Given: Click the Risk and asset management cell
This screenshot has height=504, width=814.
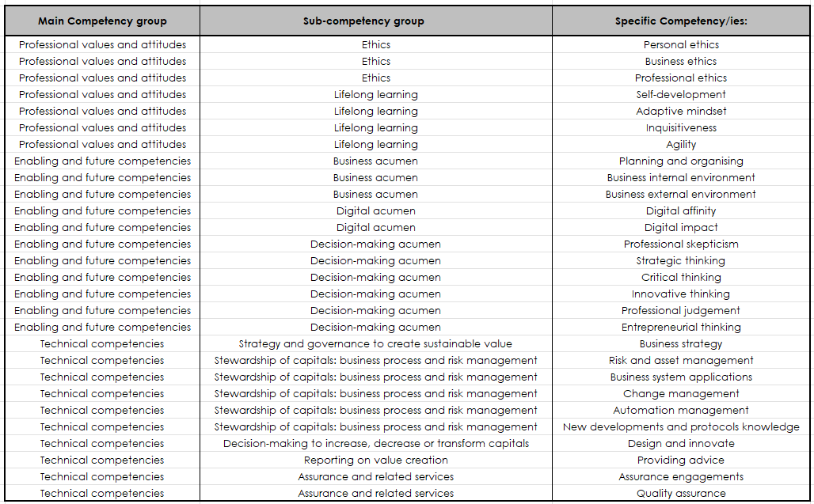Looking at the screenshot, I should (x=681, y=361).
